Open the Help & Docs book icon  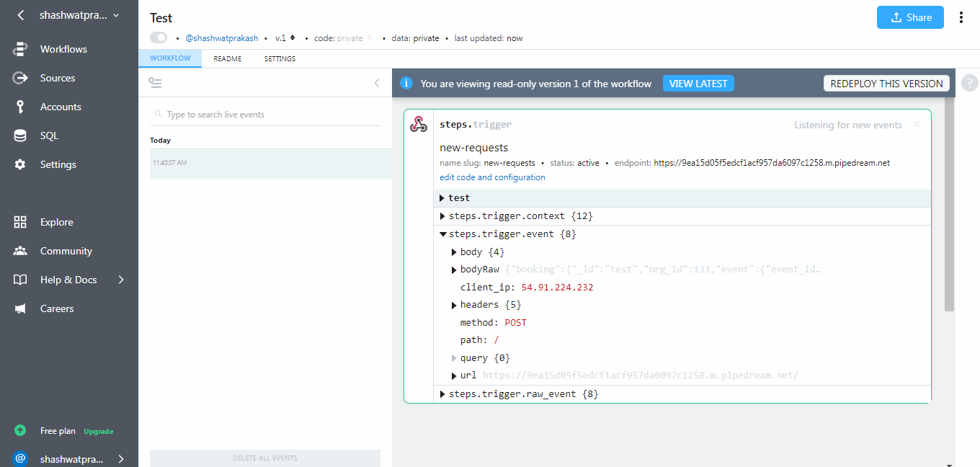point(20,280)
